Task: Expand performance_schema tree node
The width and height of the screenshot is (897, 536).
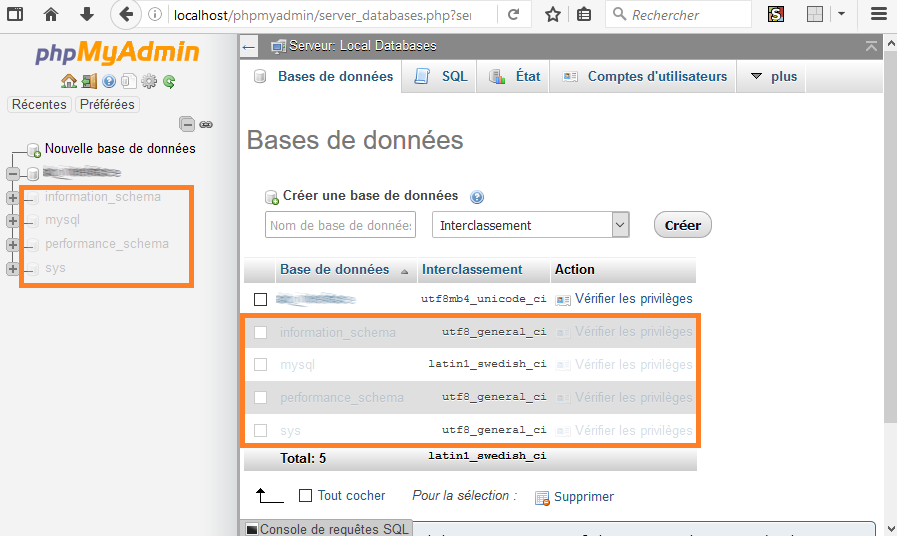Action: pos(13,245)
